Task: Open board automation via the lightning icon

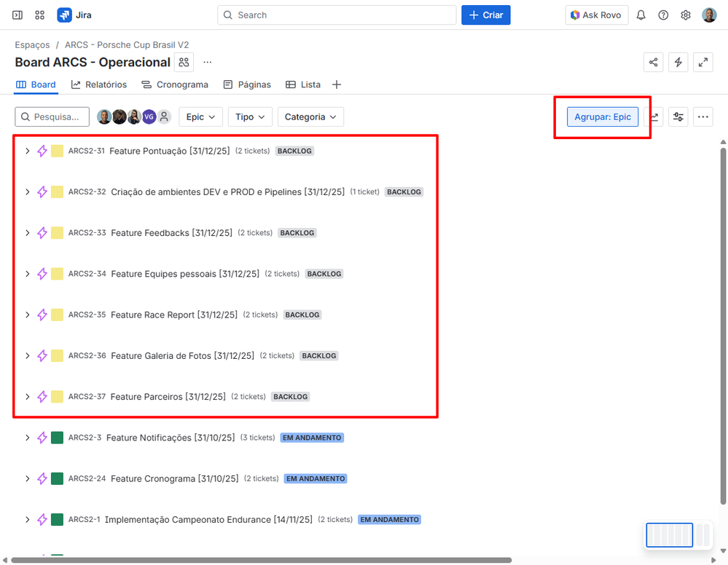Action: click(x=678, y=62)
